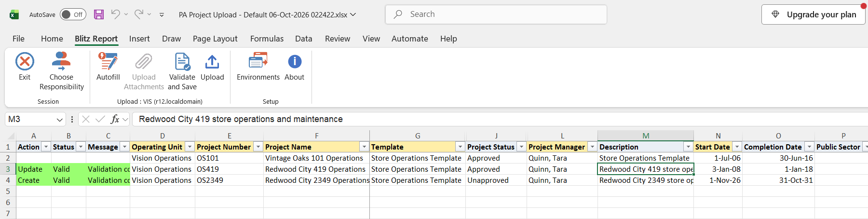Open the Name Box dropdown
Image resolution: width=868 pixels, height=219 pixels.
[60, 119]
